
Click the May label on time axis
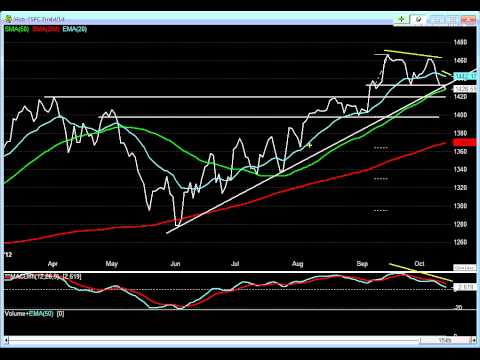(x=112, y=264)
